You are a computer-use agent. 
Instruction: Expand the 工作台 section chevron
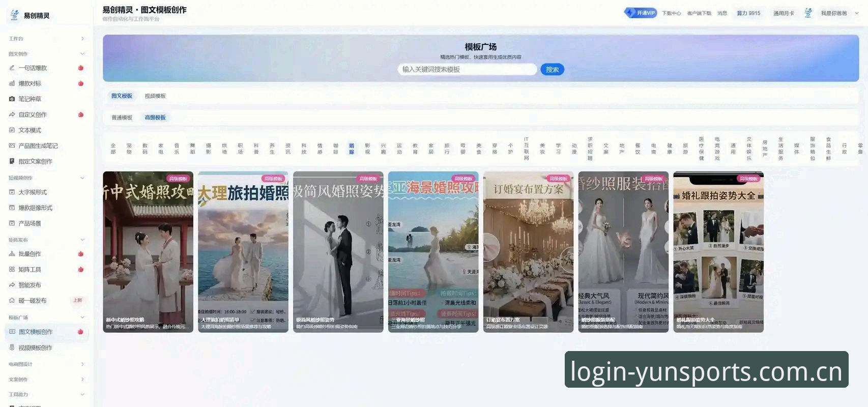[82, 39]
